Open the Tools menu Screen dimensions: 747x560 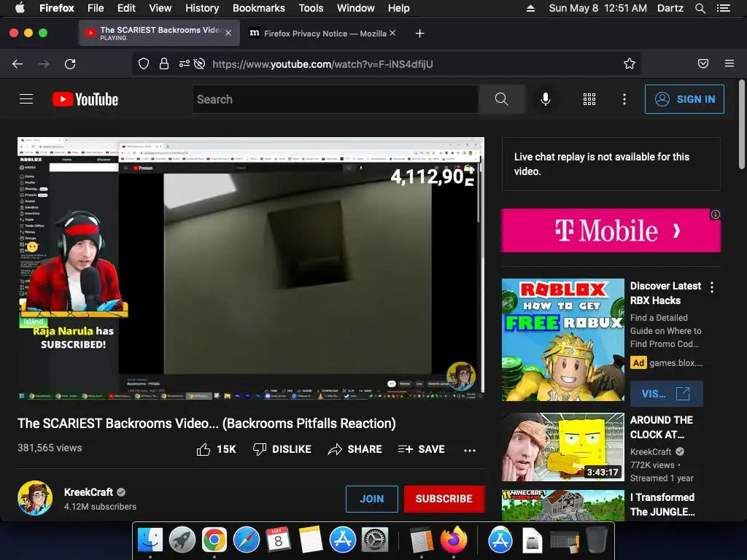[x=311, y=8]
